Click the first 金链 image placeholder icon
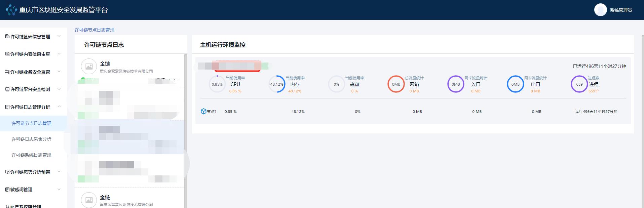Screen dimensions: 644x208 tap(89, 67)
